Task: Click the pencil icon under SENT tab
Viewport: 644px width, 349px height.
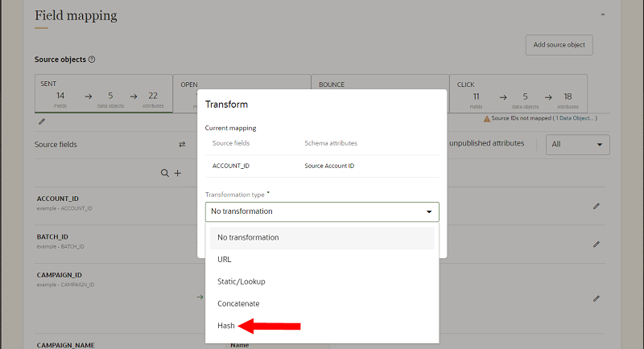Action: [x=42, y=121]
